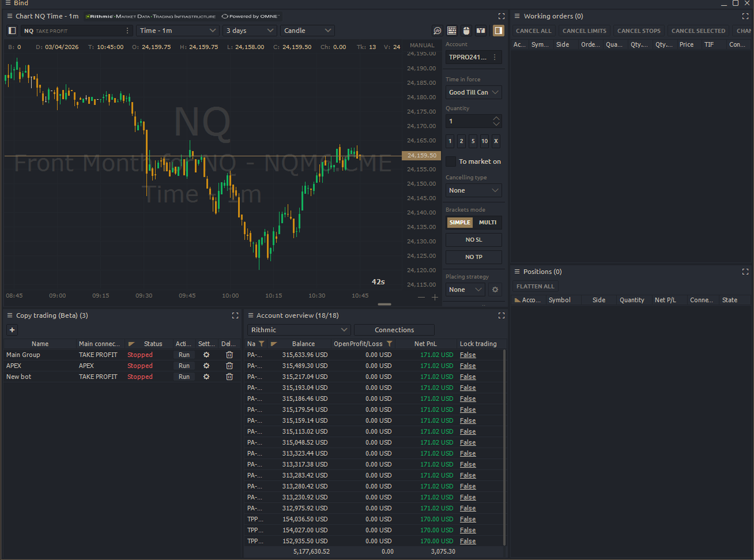Sort by the Balance column header
This screenshot has height=560, width=754.
coord(303,344)
